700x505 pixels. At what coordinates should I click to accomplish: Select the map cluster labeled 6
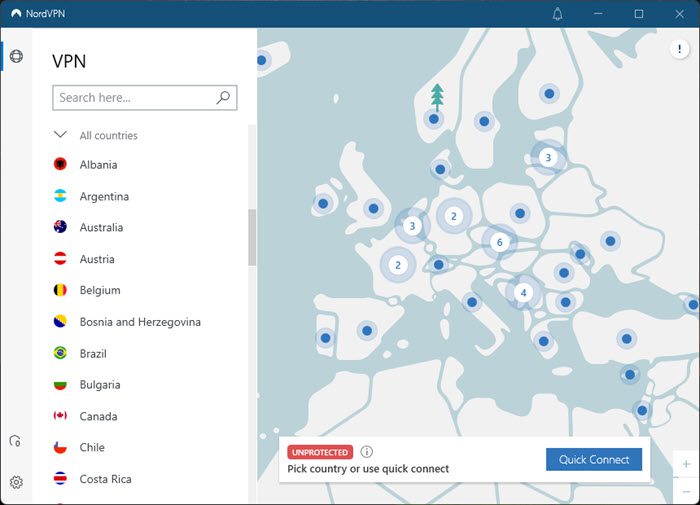pyautogui.click(x=500, y=242)
